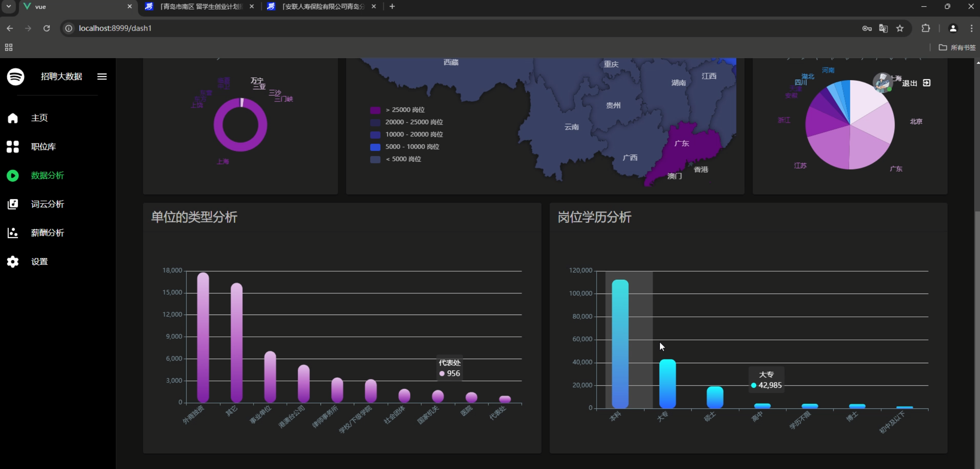Bookmark this page with the star icon
This screenshot has height=469, width=980.
click(900, 28)
